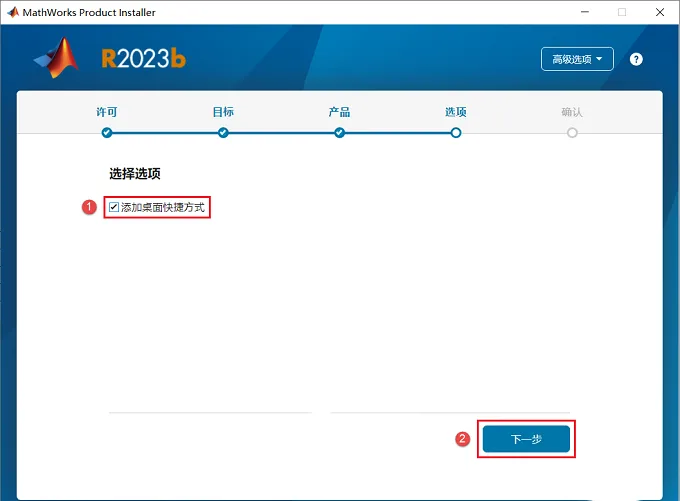Screen dimensions: 680x501
Task: Toggle 添加桌面快捷方式 checkbox
Action: [x=114, y=207]
